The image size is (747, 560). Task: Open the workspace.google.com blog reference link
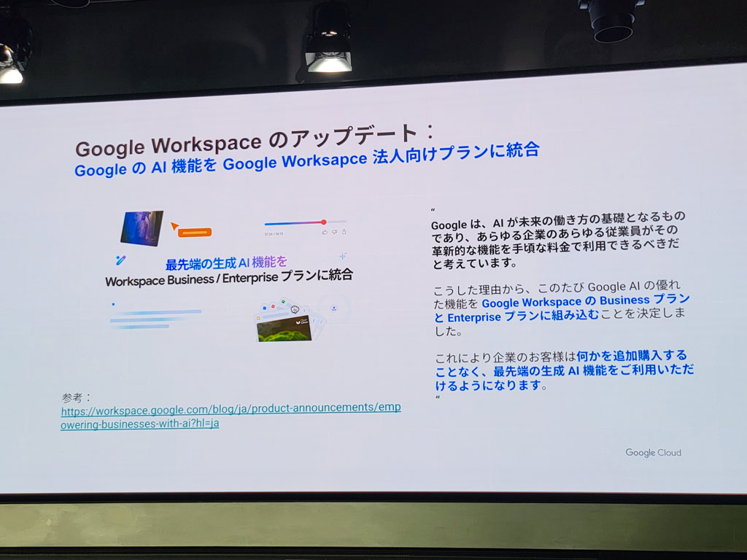[x=231, y=415]
